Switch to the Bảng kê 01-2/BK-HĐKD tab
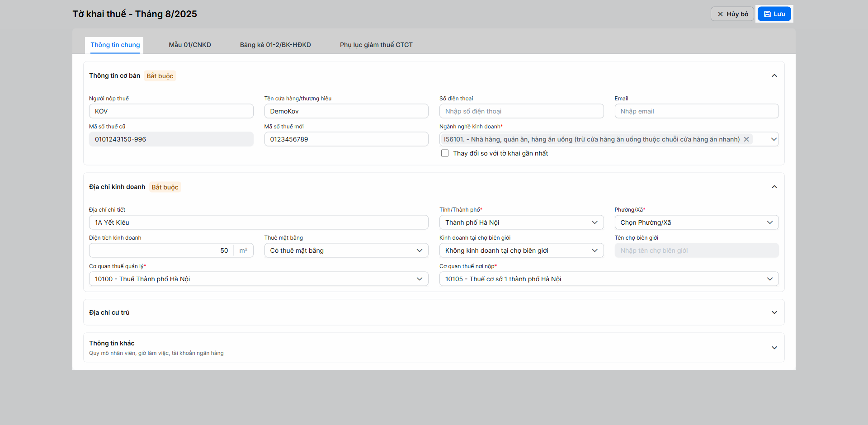 coord(275,45)
